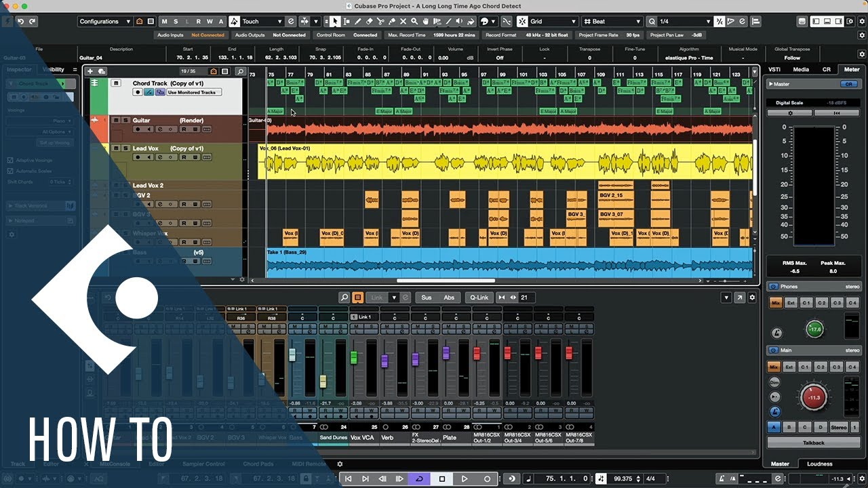Click the Record button in transport
The width and height of the screenshot is (868, 488).
pos(487,479)
